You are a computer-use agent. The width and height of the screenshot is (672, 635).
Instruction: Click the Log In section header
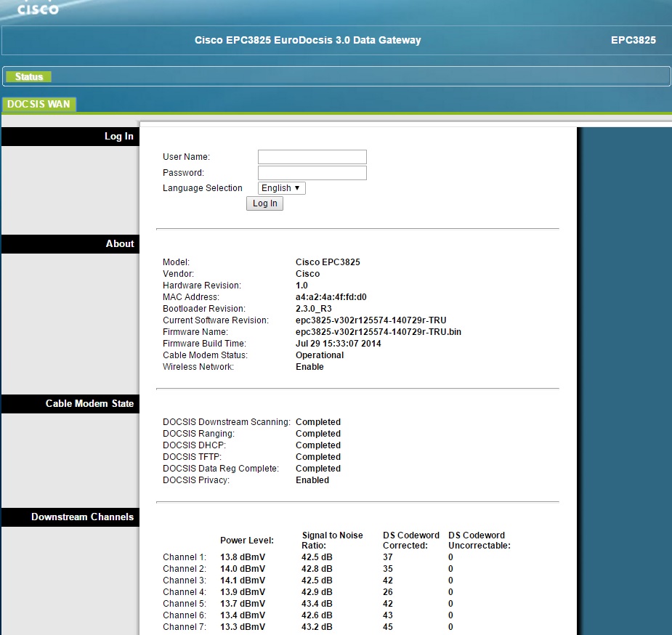(x=70, y=137)
